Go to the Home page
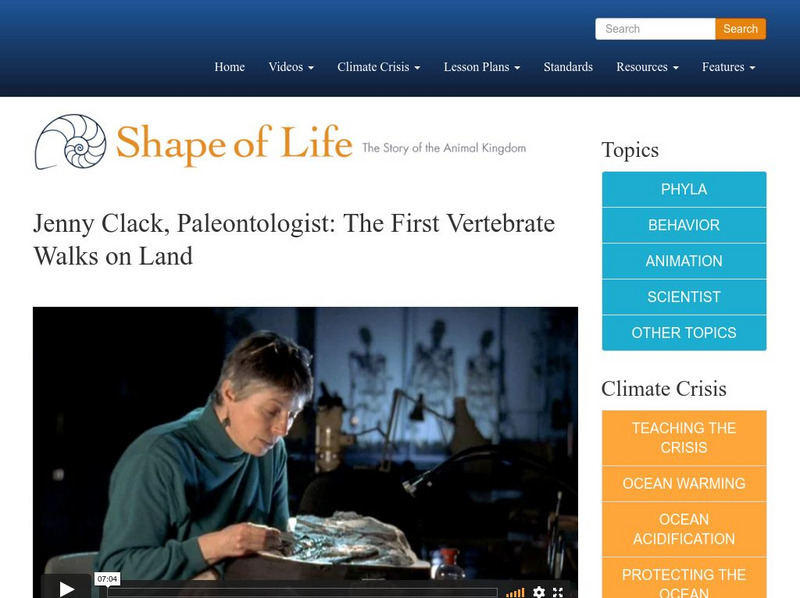The image size is (800, 598). [229, 67]
